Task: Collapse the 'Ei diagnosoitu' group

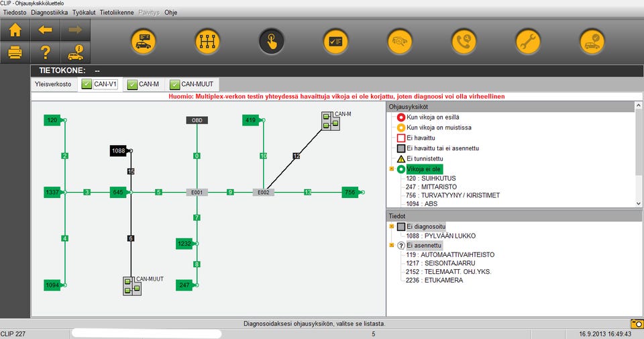Action: pyautogui.click(x=391, y=226)
